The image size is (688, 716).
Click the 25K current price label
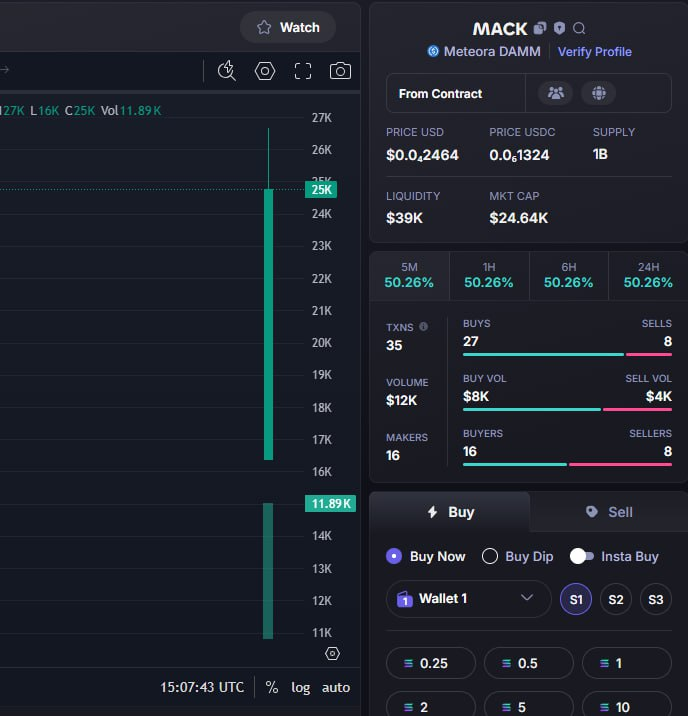[x=321, y=190]
